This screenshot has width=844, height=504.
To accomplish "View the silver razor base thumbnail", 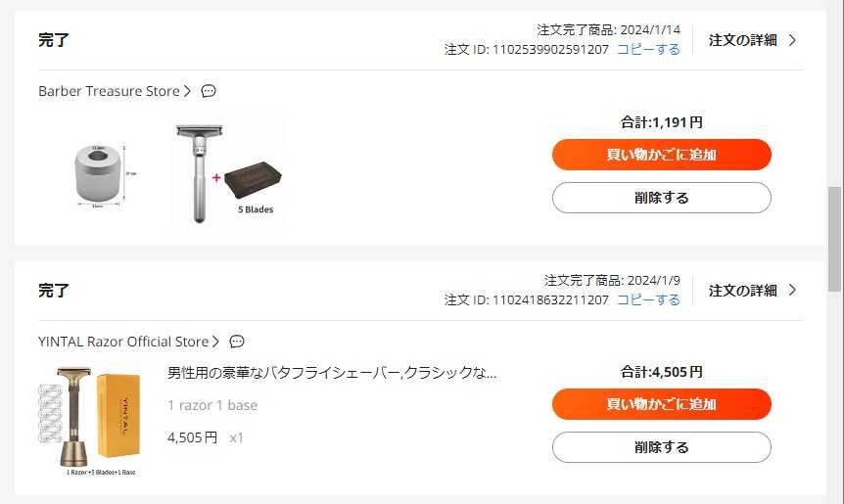I will 98,173.
